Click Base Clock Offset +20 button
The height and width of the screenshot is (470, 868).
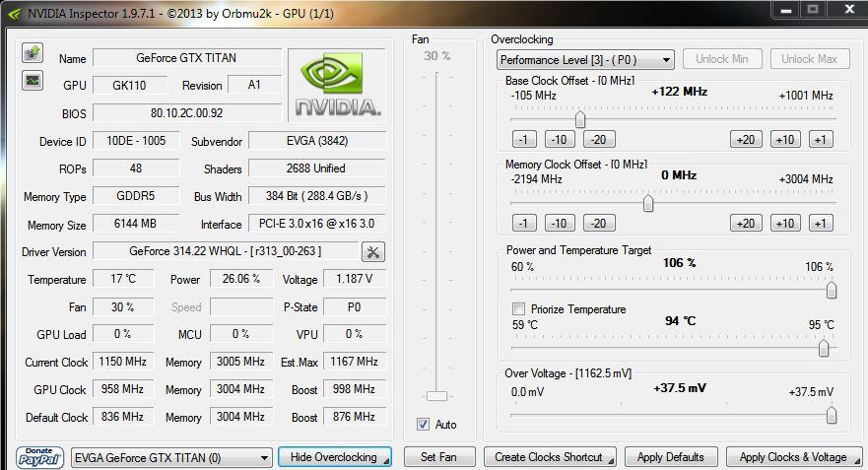pos(746,140)
